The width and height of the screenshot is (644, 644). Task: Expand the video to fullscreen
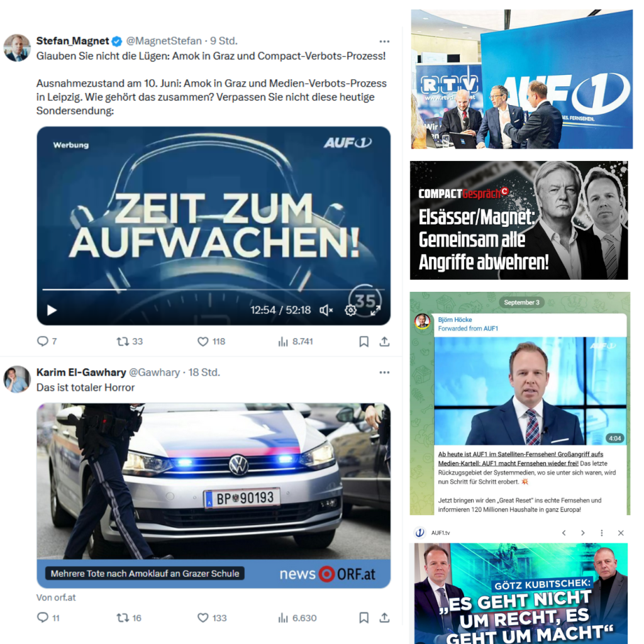375,311
